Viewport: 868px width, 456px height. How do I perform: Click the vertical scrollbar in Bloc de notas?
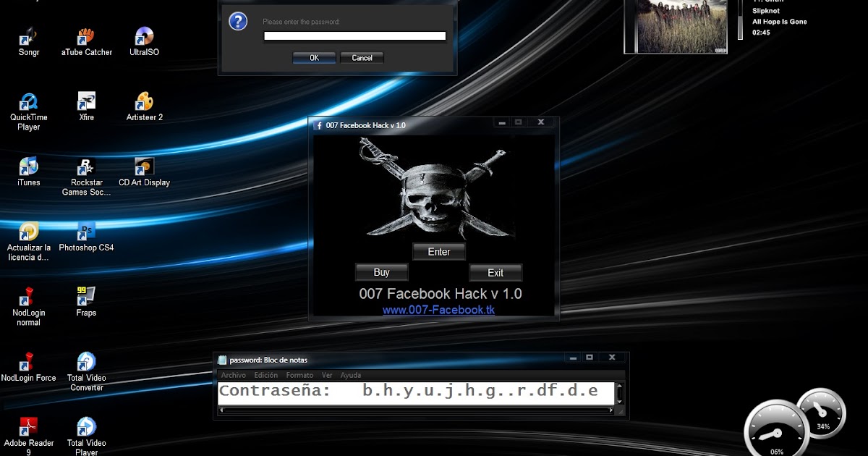619,394
